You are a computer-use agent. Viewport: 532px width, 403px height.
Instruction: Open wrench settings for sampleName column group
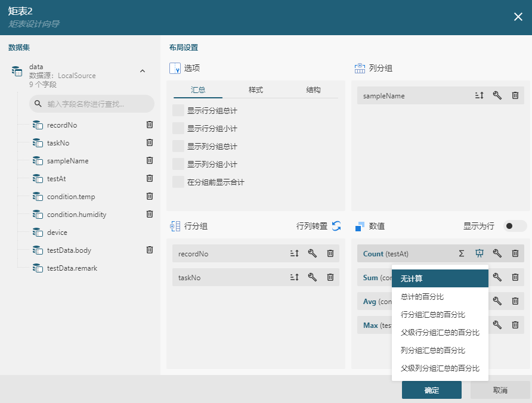coord(497,95)
